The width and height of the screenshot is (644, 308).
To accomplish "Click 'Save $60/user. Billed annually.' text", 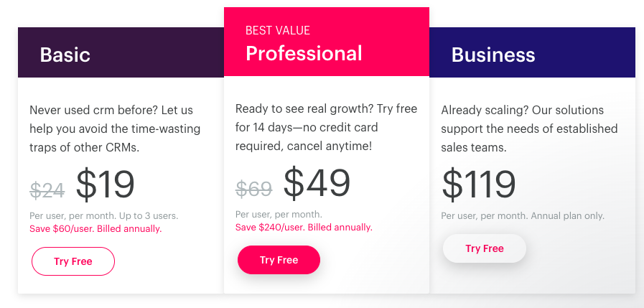I will tap(95, 229).
